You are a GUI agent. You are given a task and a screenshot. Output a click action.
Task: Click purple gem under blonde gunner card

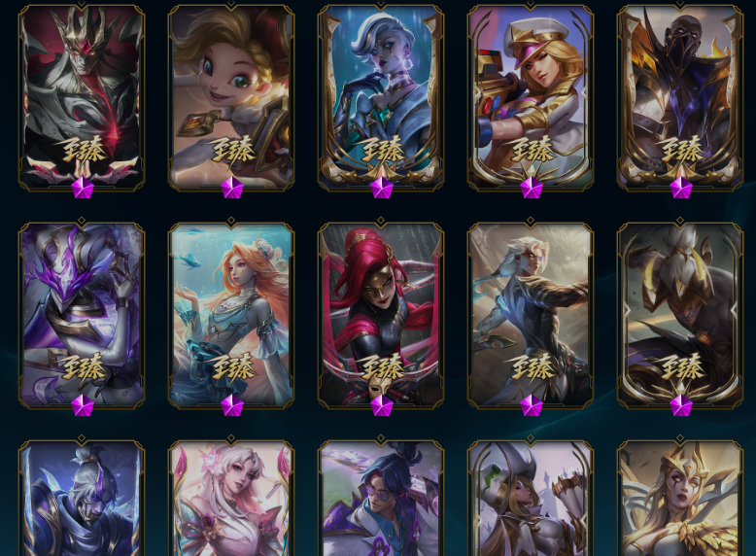pos(532,188)
